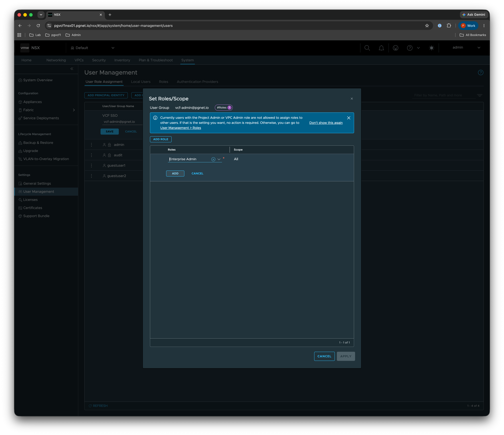Click the REFRESH button
This screenshot has width=504, height=435.
coord(98,406)
